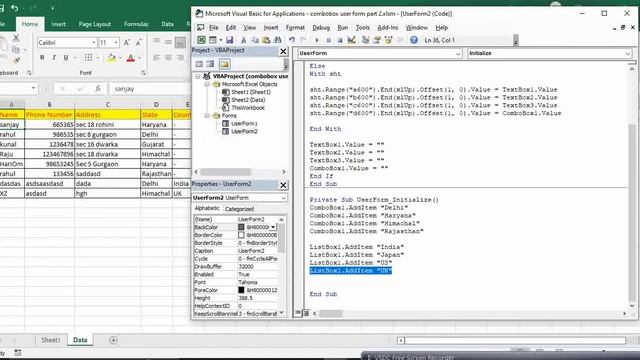Click Excel Borders icon
Image resolution: width=640 pixels, height=360 pixels.
[88, 58]
